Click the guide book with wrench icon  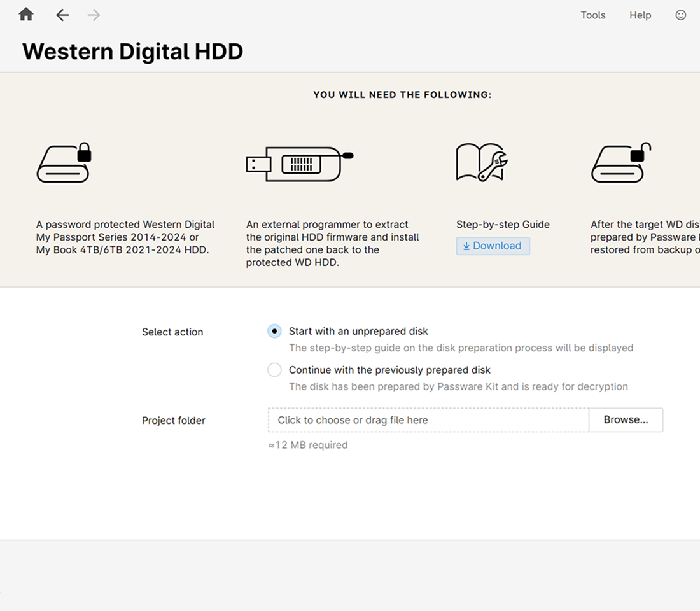[482, 162]
